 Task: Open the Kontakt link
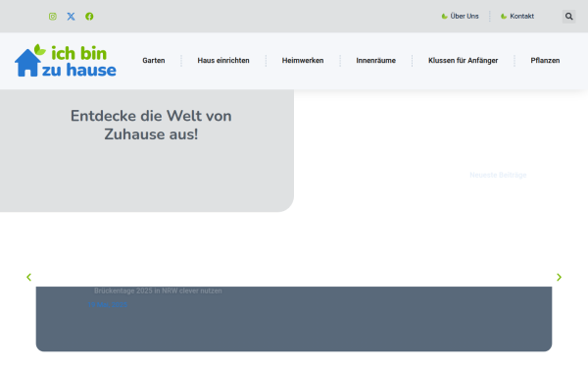517,16
